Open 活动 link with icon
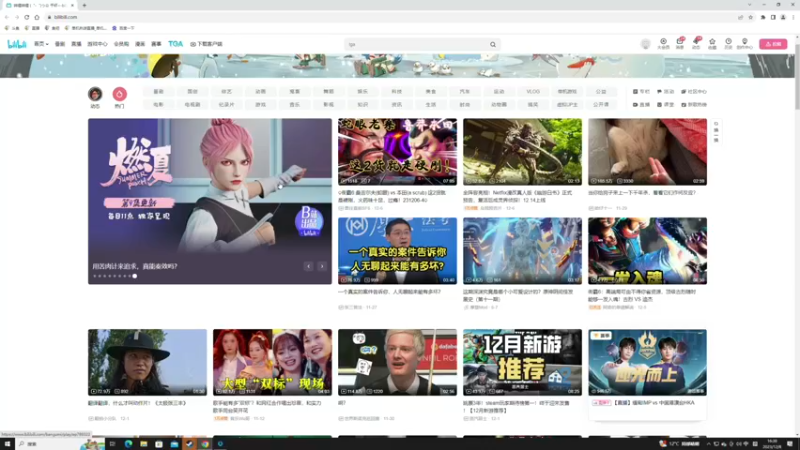Viewport: 800px width, 450px height. coord(665,91)
